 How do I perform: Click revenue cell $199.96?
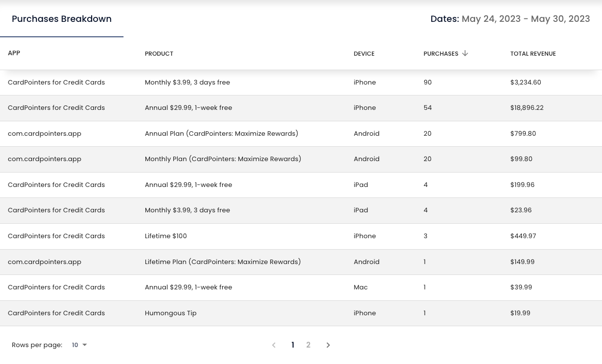click(522, 185)
